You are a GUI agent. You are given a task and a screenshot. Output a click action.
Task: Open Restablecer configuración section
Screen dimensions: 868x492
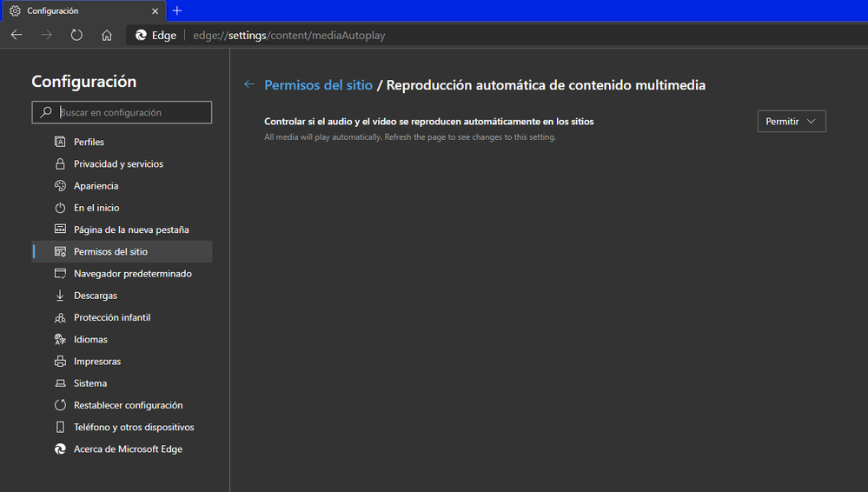click(128, 405)
